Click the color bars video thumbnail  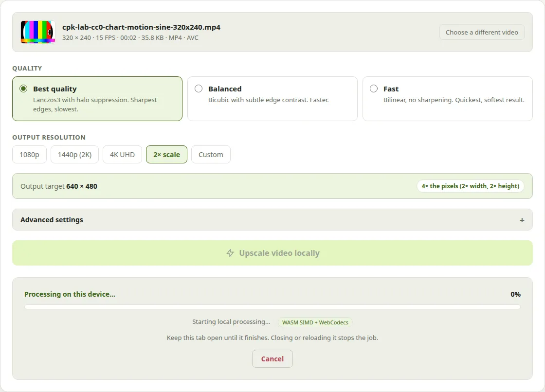point(38,32)
